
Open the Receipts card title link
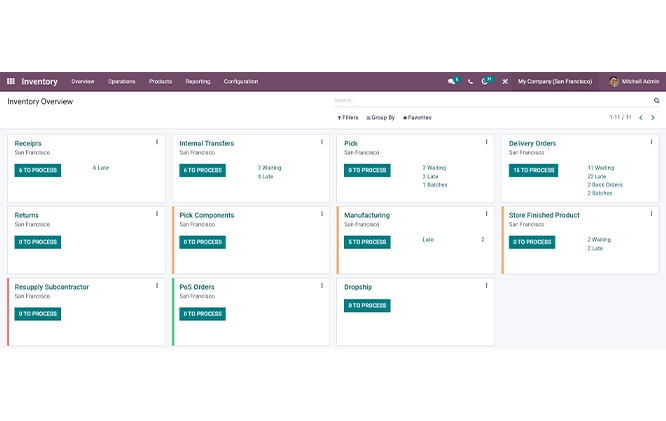(x=28, y=144)
